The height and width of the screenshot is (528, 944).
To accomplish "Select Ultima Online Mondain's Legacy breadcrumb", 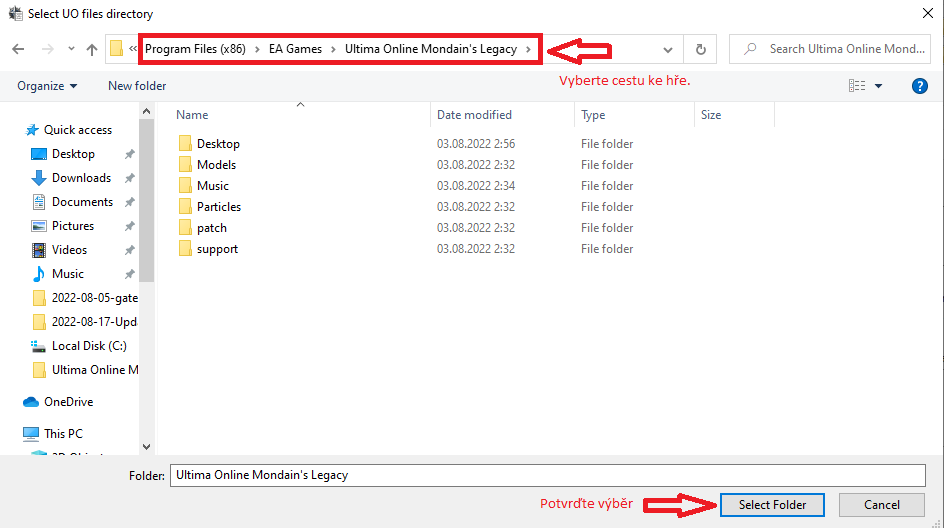I will coord(431,49).
